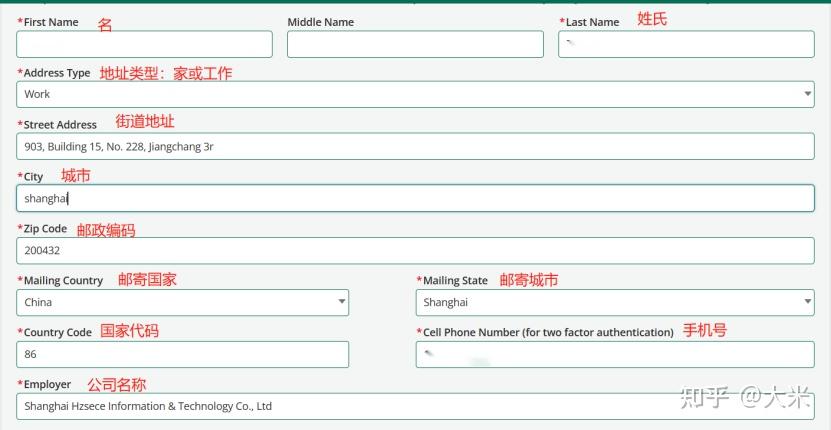This screenshot has height=430, width=831.
Task: Click the First Name input field
Action: pos(144,44)
